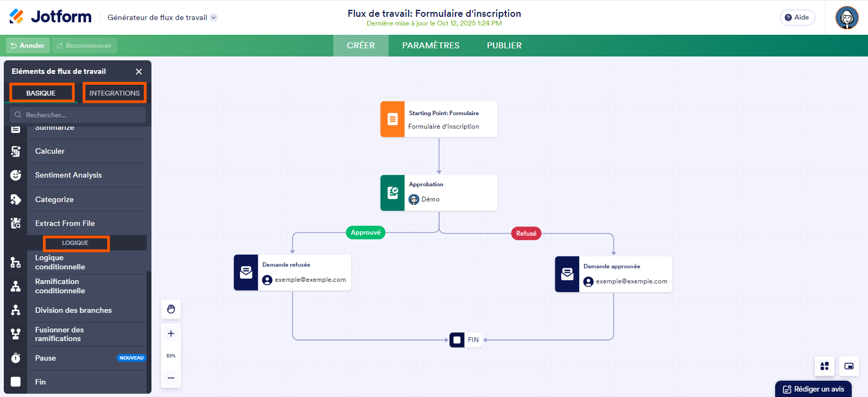Open the workflow elements grid button
868x397 pixels.
(824, 366)
